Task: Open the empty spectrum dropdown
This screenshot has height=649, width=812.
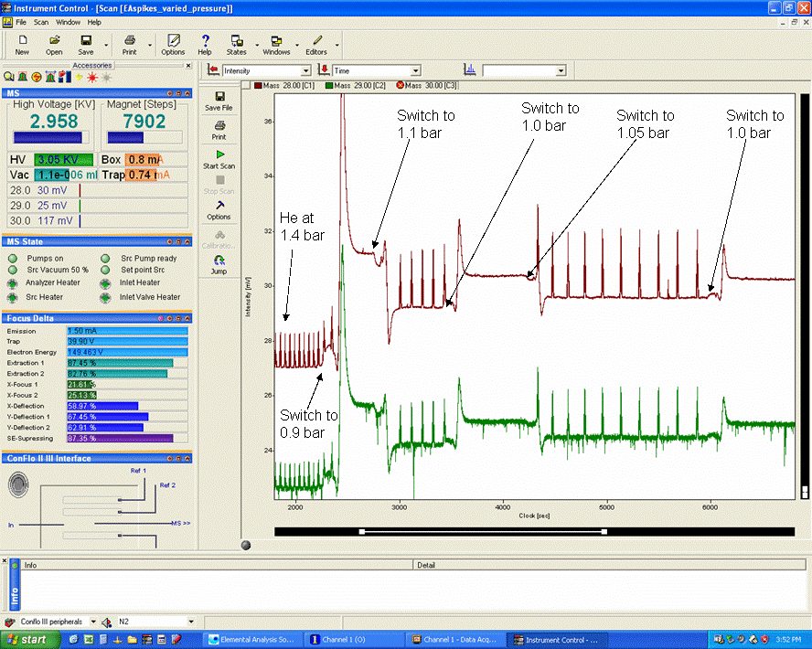Action: point(561,71)
